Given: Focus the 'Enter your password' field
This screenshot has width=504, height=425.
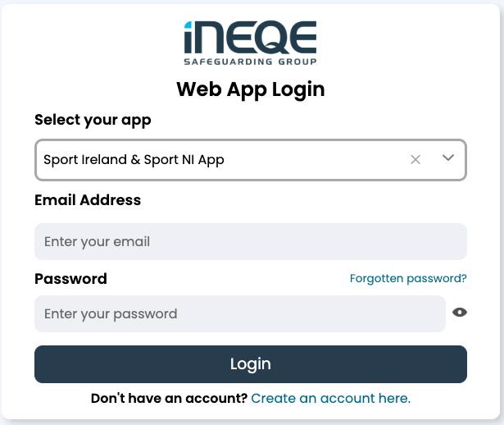Looking at the screenshot, I should (x=240, y=313).
